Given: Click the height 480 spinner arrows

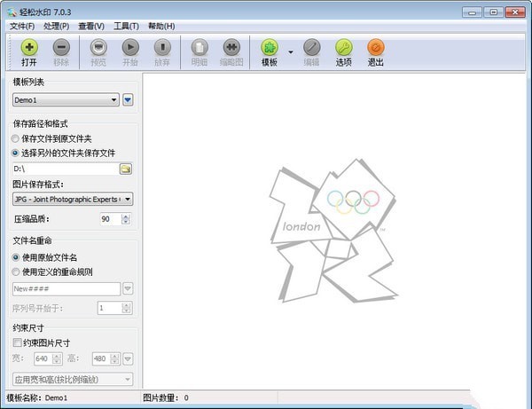Looking at the screenshot, I should coord(115,358).
